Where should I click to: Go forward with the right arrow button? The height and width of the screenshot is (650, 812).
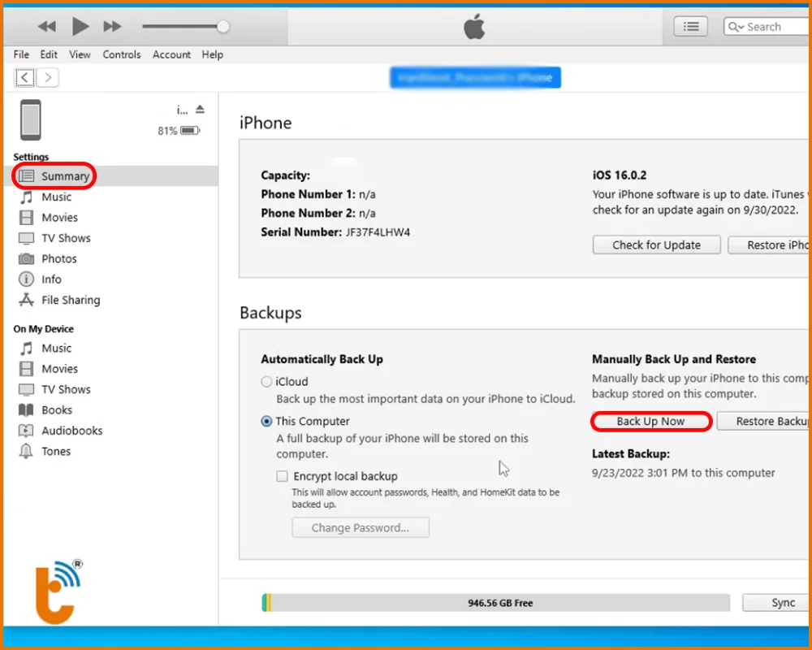48,78
